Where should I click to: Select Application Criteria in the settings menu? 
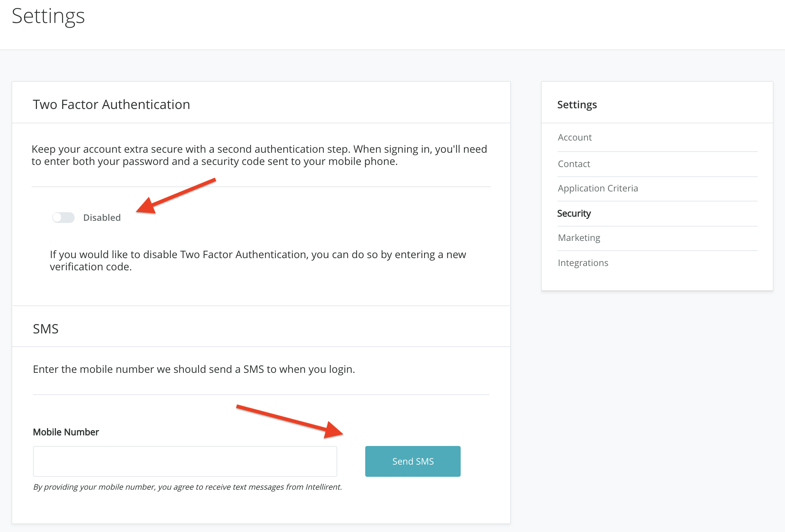598,188
